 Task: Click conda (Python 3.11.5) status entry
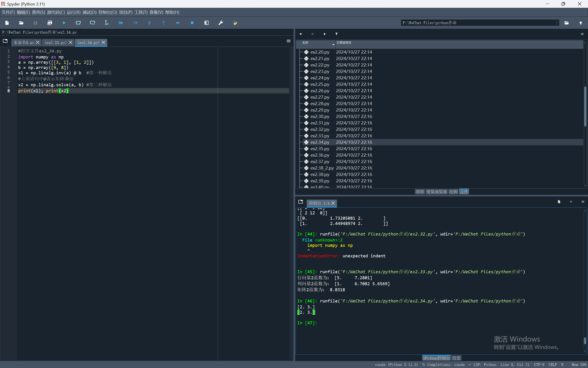pyautogui.click(x=396, y=365)
